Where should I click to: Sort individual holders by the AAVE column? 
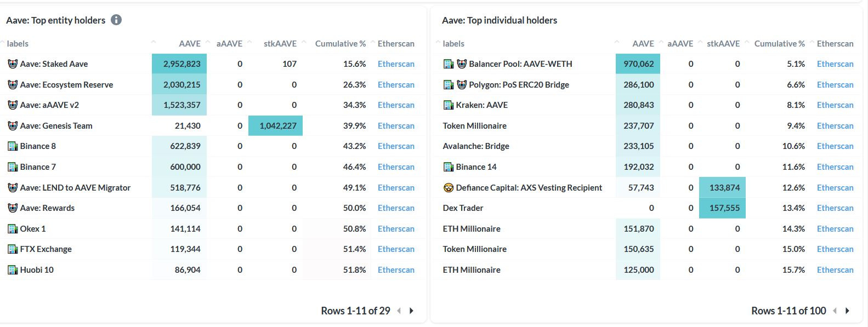643,43
